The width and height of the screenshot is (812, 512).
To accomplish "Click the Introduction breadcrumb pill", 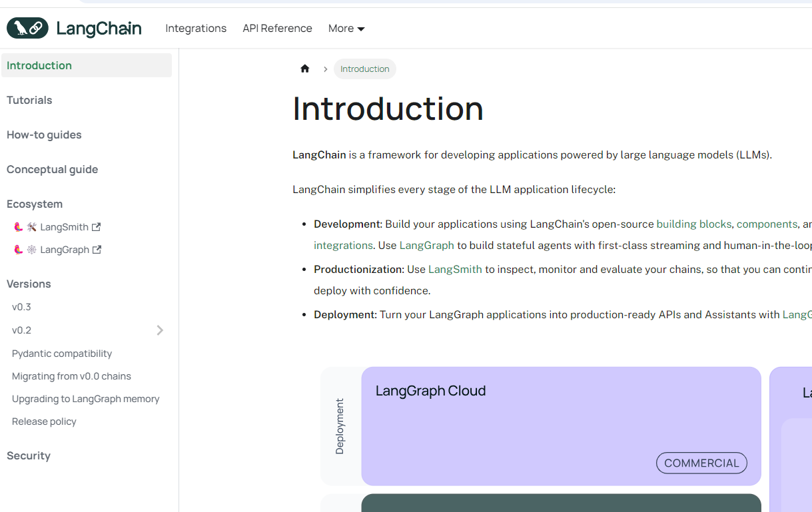I will 365,69.
